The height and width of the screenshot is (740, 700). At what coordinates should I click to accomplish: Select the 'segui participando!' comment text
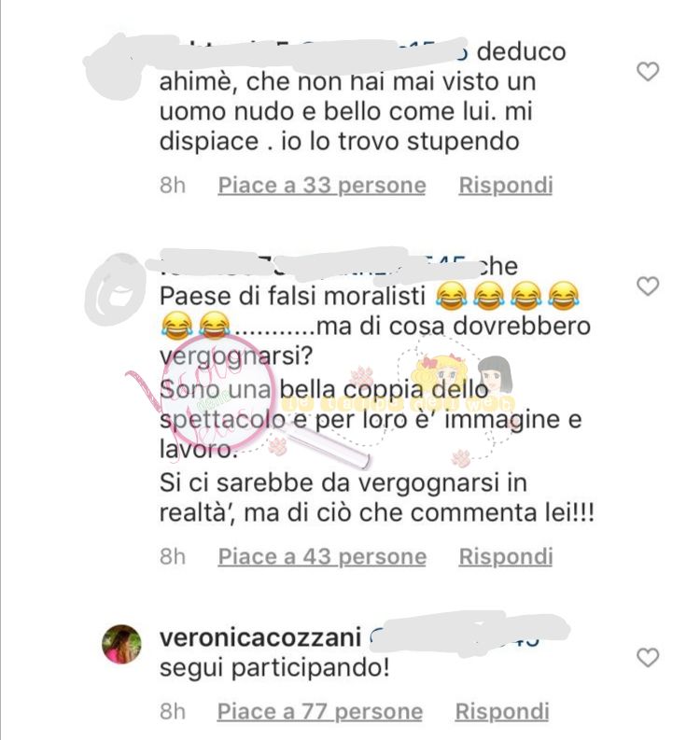pyautogui.click(x=274, y=668)
